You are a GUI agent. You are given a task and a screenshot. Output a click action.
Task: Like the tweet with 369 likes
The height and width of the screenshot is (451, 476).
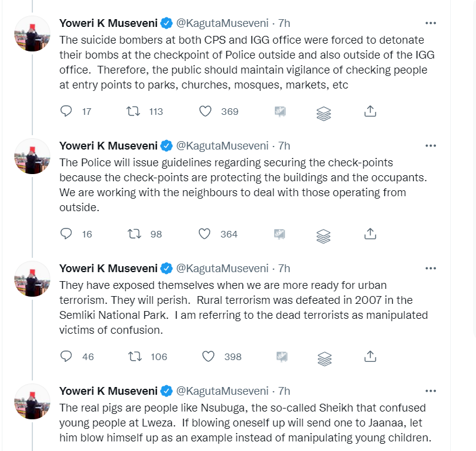(x=205, y=111)
